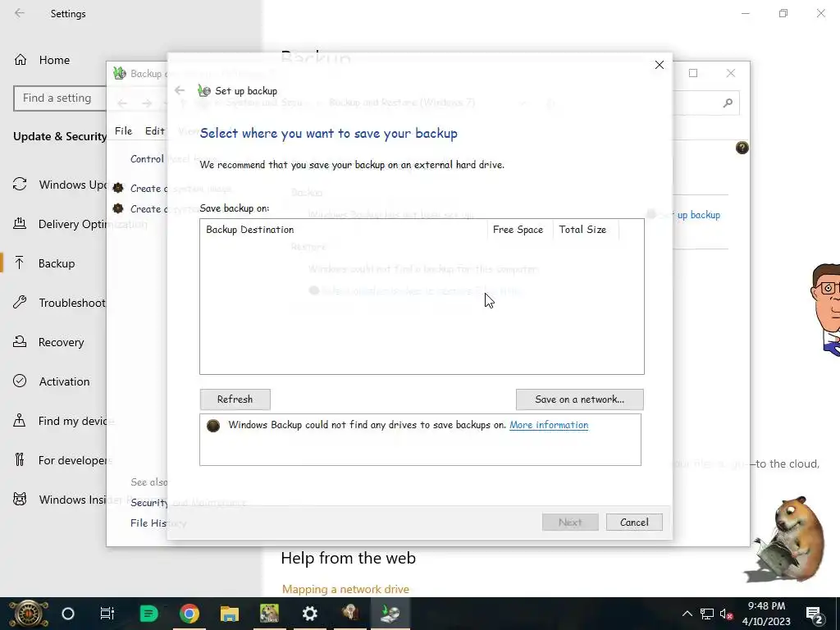Open the Settings gear on the taskbar
The height and width of the screenshot is (630, 840).
309,614
